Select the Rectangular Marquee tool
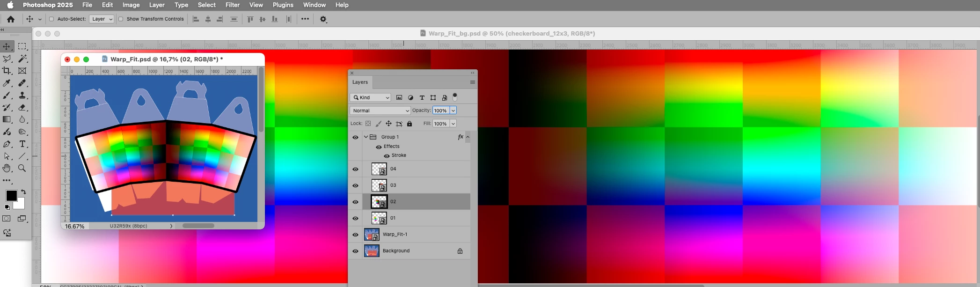This screenshot has height=287, width=980. click(x=22, y=46)
